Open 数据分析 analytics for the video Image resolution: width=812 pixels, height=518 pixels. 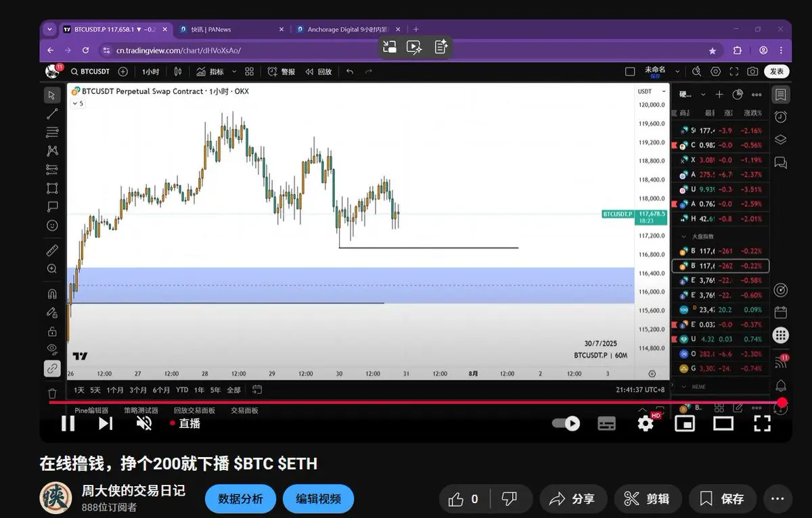240,499
